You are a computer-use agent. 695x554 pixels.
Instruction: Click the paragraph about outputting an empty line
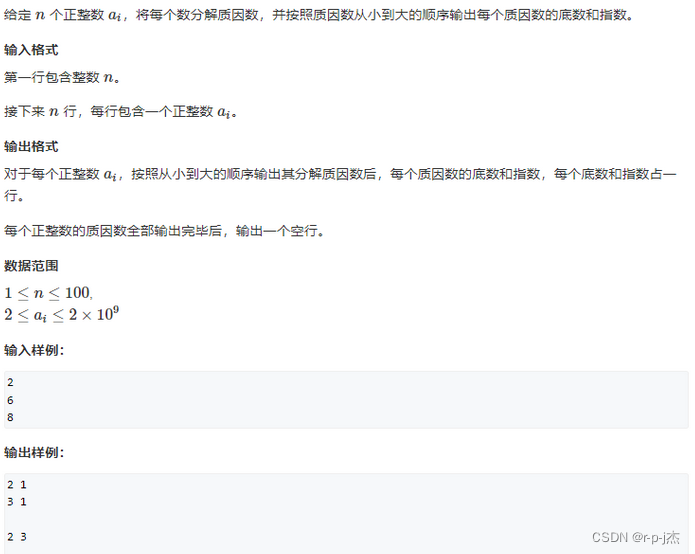pyautogui.click(x=164, y=231)
